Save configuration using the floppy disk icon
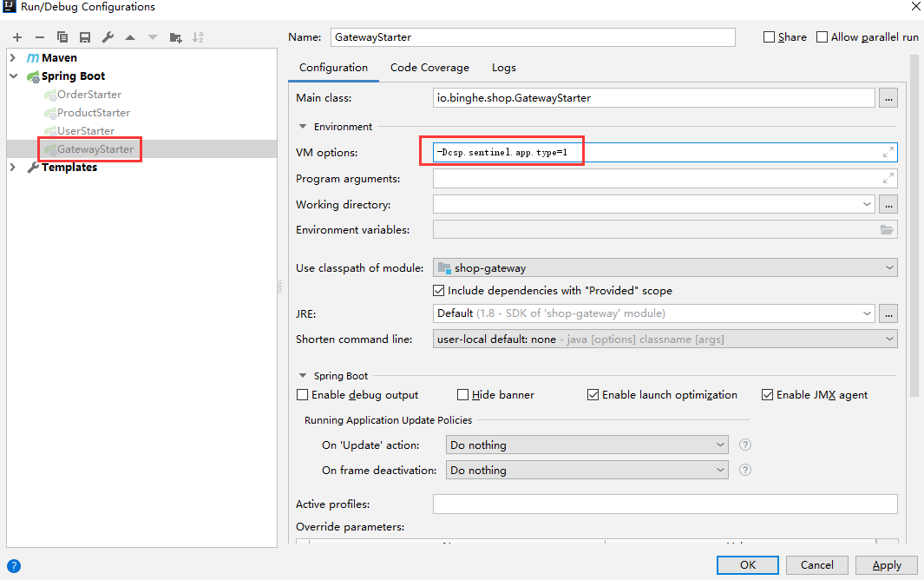 click(85, 37)
